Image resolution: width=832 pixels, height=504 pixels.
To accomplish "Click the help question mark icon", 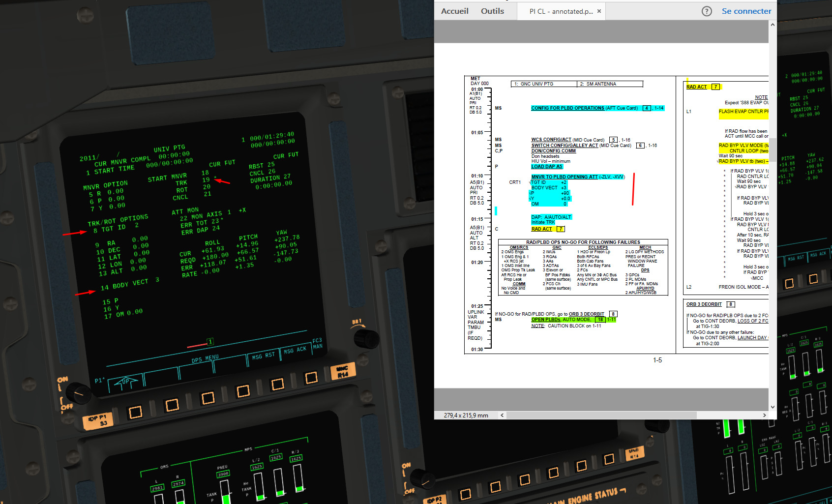I will [x=707, y=11].
